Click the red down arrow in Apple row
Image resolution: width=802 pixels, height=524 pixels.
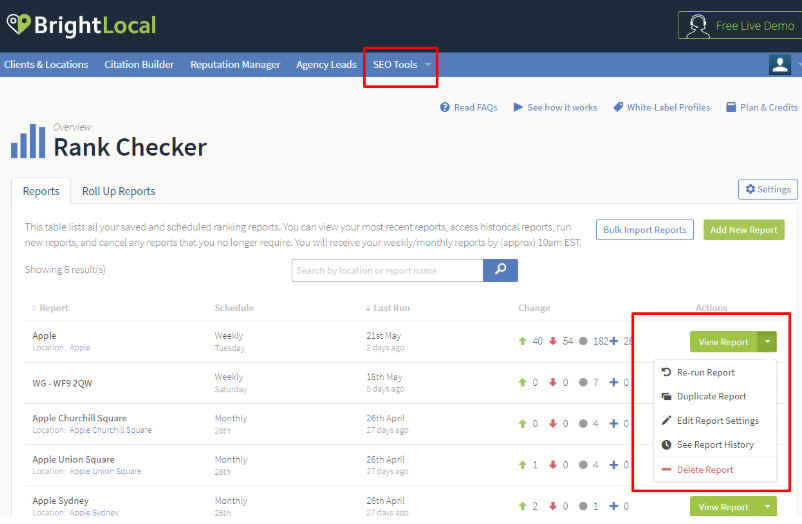552,341
